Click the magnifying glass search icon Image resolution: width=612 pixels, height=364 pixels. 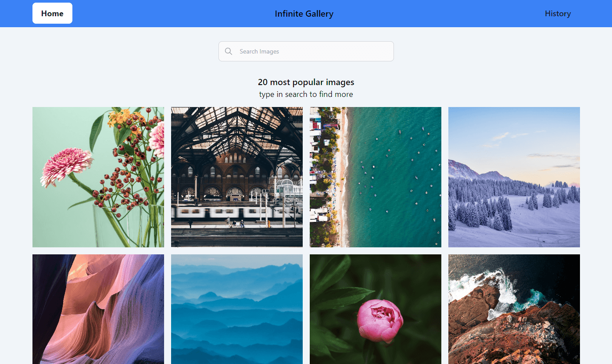(229, 51)
